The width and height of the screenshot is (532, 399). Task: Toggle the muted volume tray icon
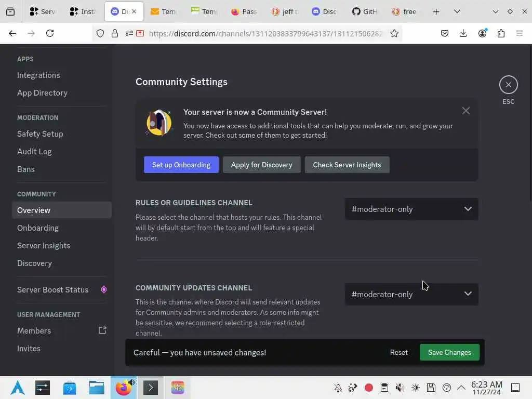point(400,388)
